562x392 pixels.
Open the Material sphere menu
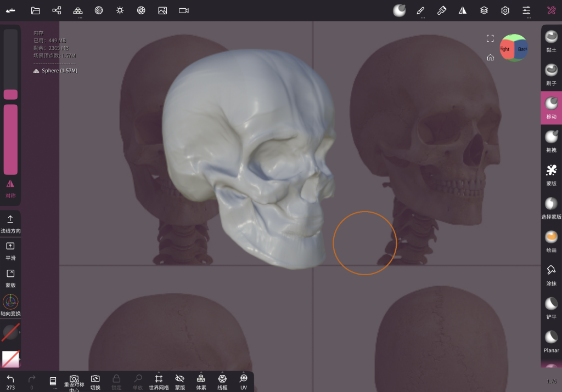pyautogui.click(x=99, y=10)
